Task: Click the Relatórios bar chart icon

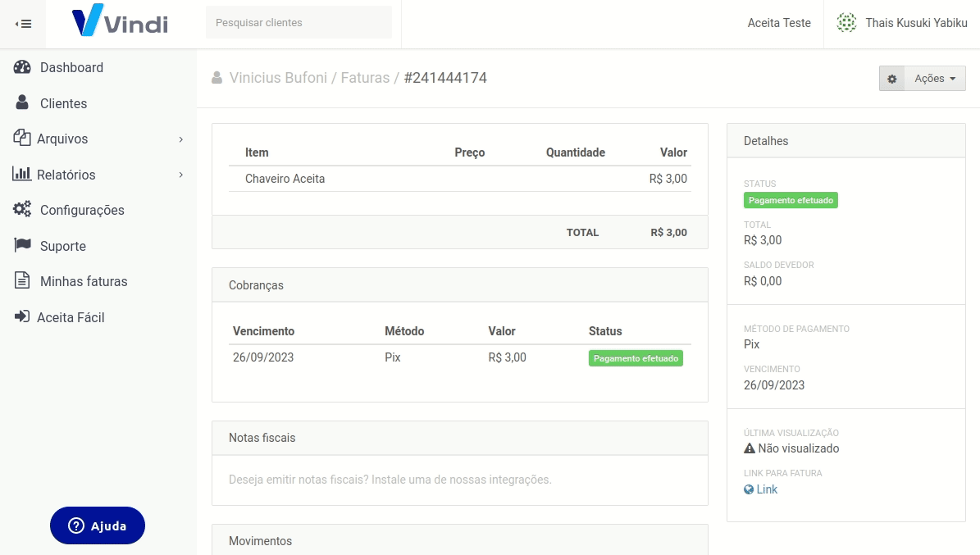Action: point(22,174)
